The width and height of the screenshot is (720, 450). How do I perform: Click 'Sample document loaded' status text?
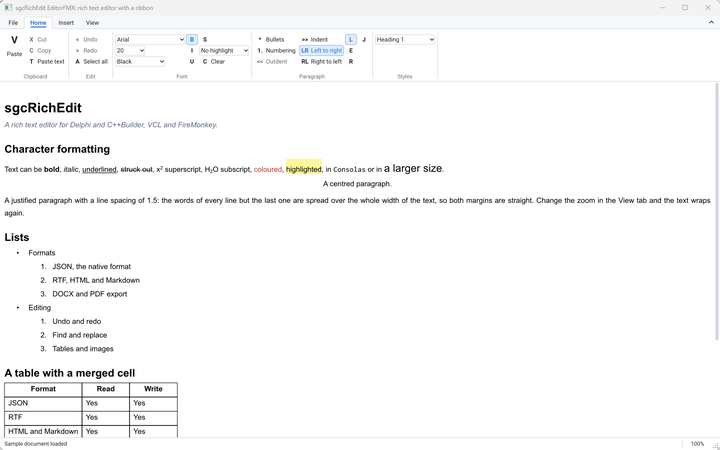(36, 444)
